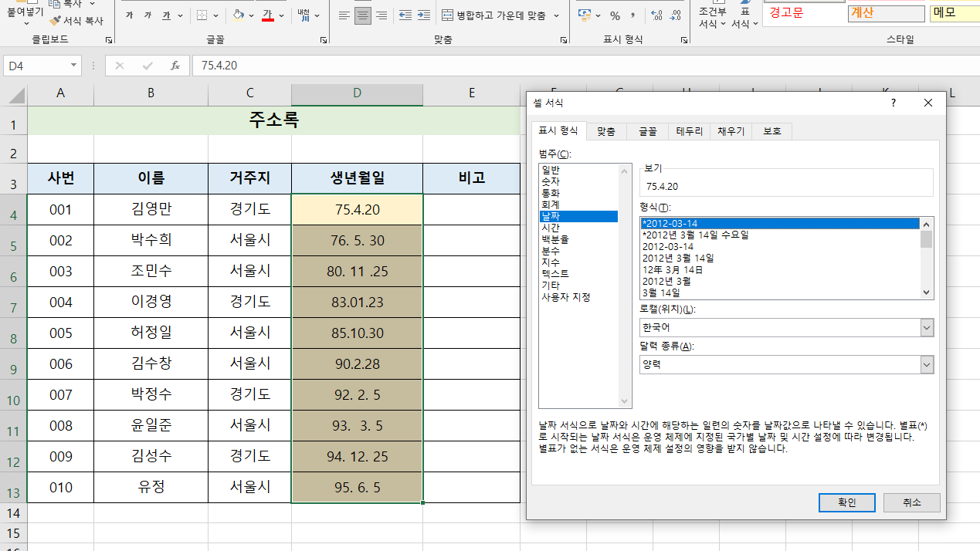
Task: Switch to the 글꼴 tab in dialog
Action: 647,131
